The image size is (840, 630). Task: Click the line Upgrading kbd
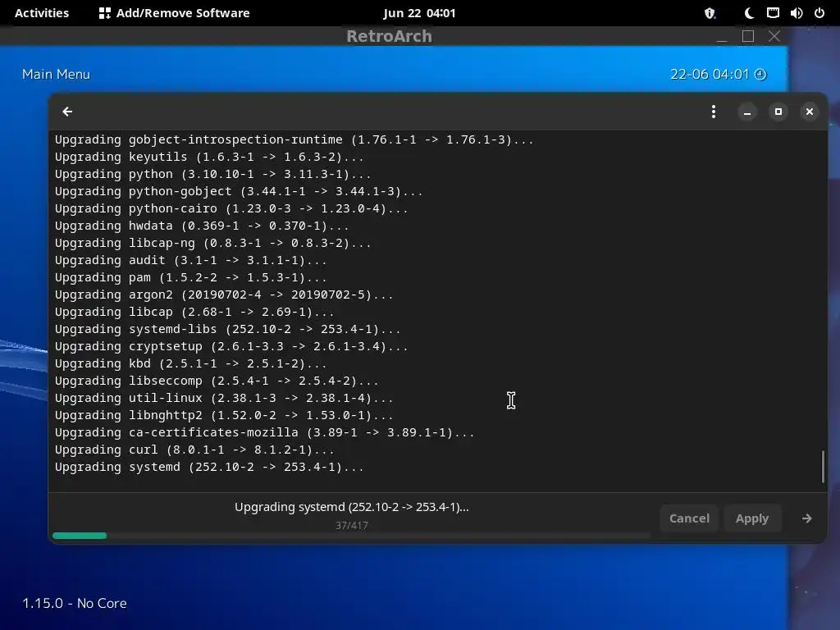(x=190, y=363)
